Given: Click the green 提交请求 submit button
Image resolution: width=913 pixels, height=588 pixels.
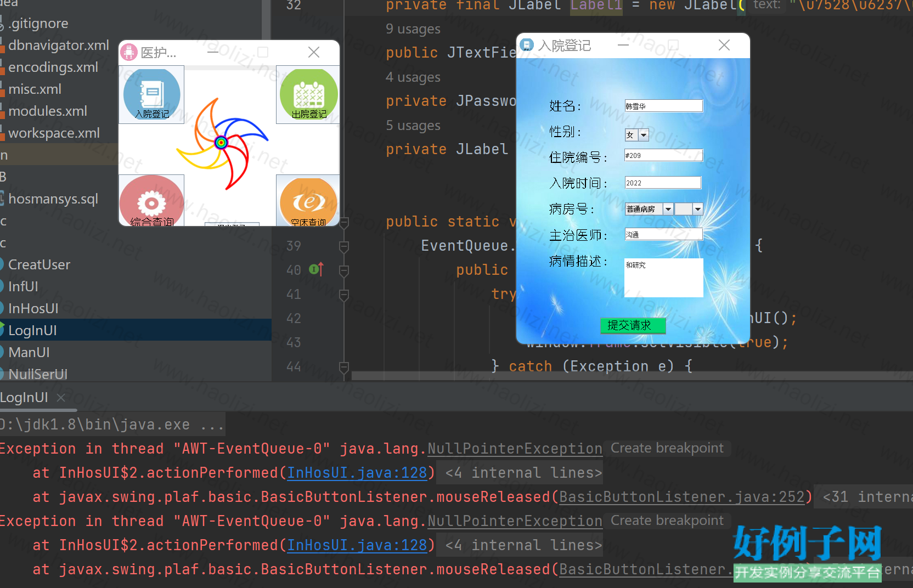Looking at the screenshot, I should point(633,325).
